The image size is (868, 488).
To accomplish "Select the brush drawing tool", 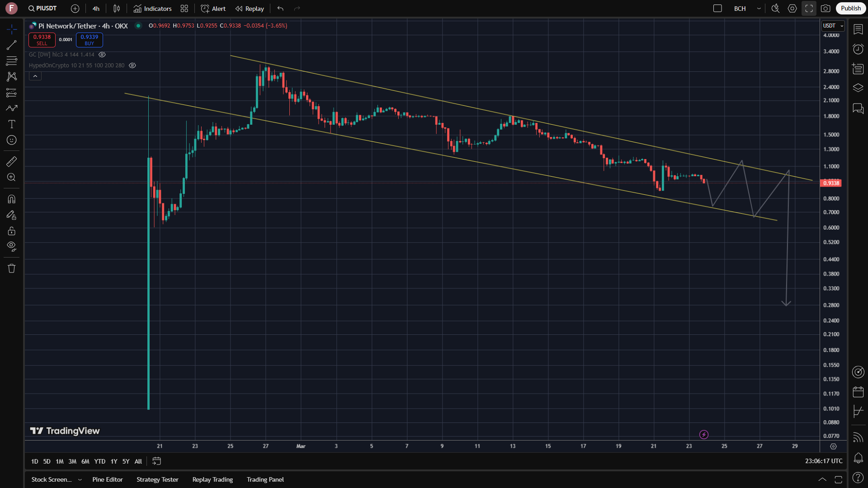I will tap(12, 108).
